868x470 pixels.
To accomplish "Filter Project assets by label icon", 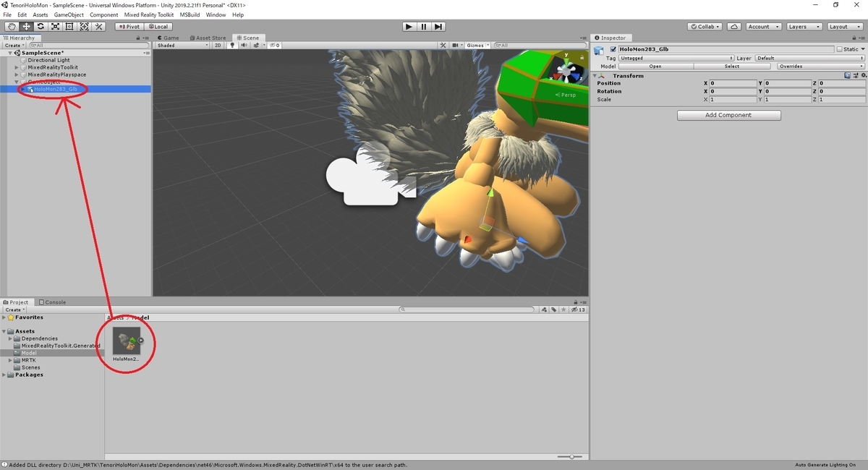I will 554,309.
